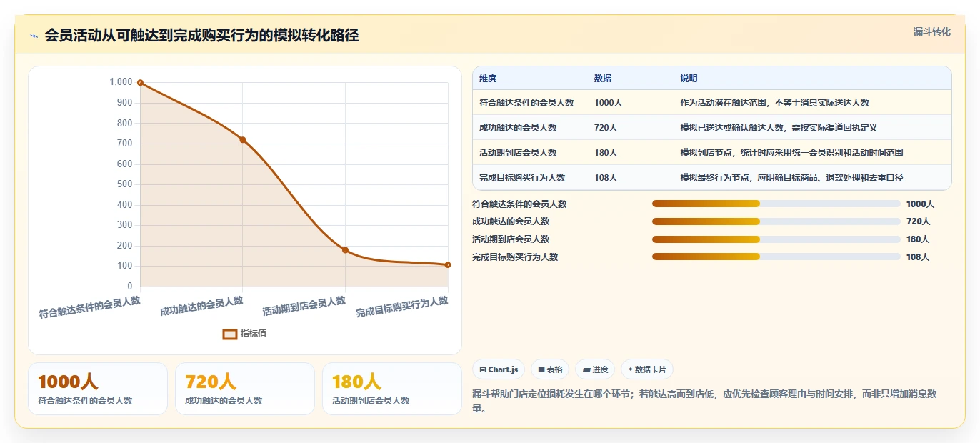This screenshot has width=980, height=443.
Task: Select the Chart.js tag chip
Action: tap(499, 369)
